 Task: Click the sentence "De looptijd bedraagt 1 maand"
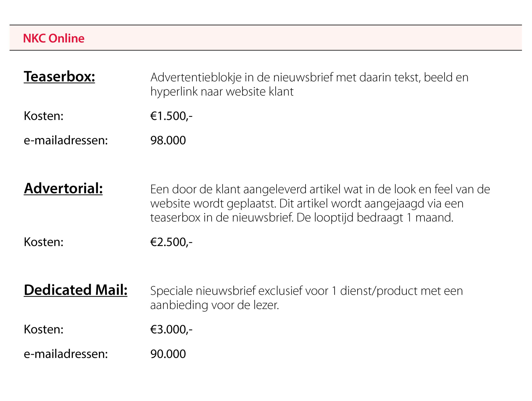pyautogui.click(x=375, y=218)
